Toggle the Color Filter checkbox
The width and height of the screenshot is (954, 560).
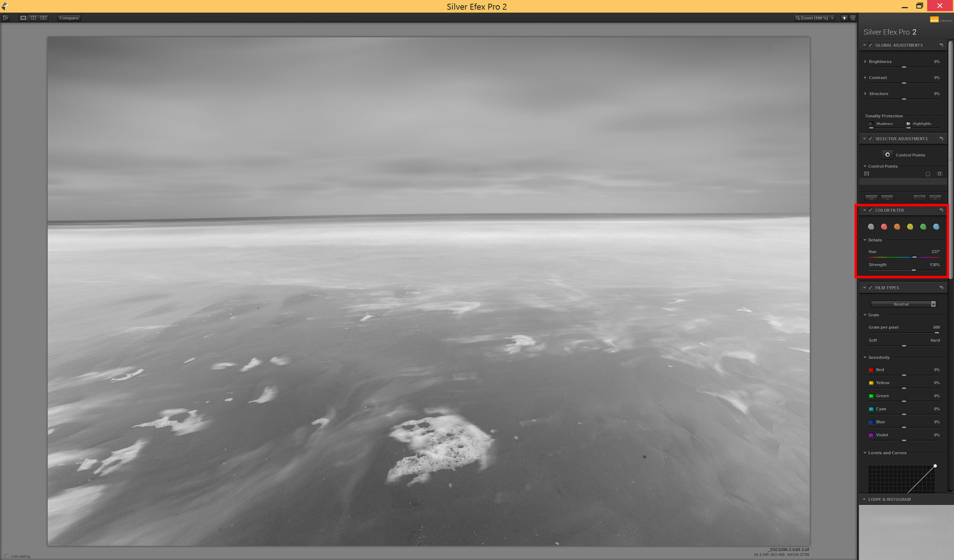[871, 210]
